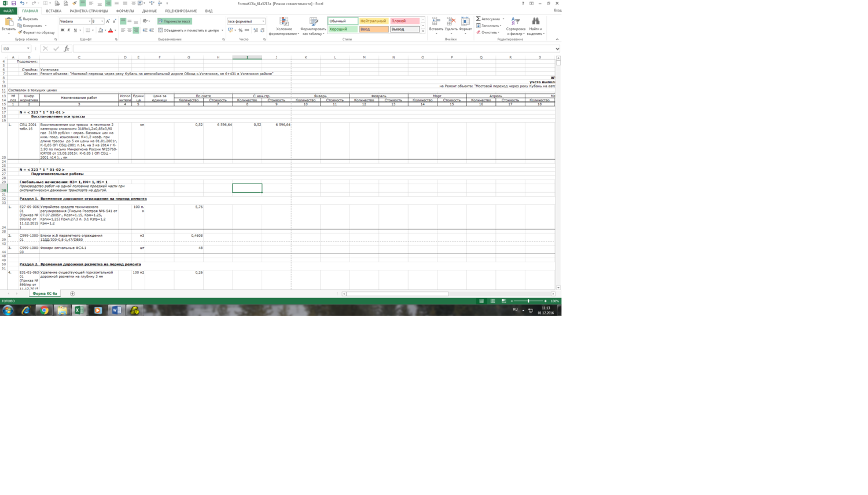Toggle center horizontal alignment
The width and height of the screenshot is (868, 495).
click(129, 30)
